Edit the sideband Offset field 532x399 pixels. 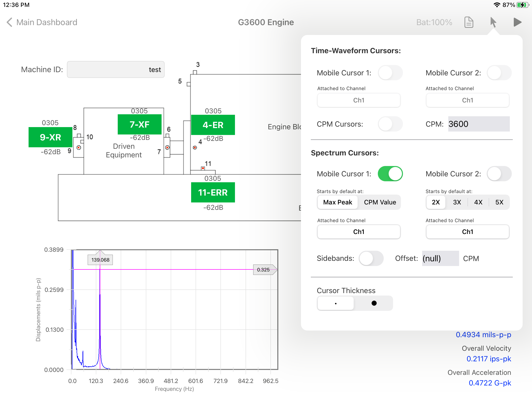(x=441, y=258)
